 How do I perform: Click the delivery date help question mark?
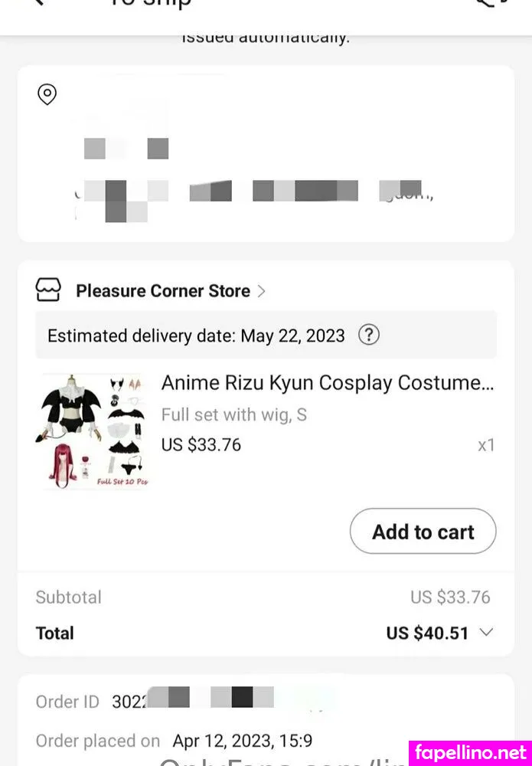tap(369, 335)
